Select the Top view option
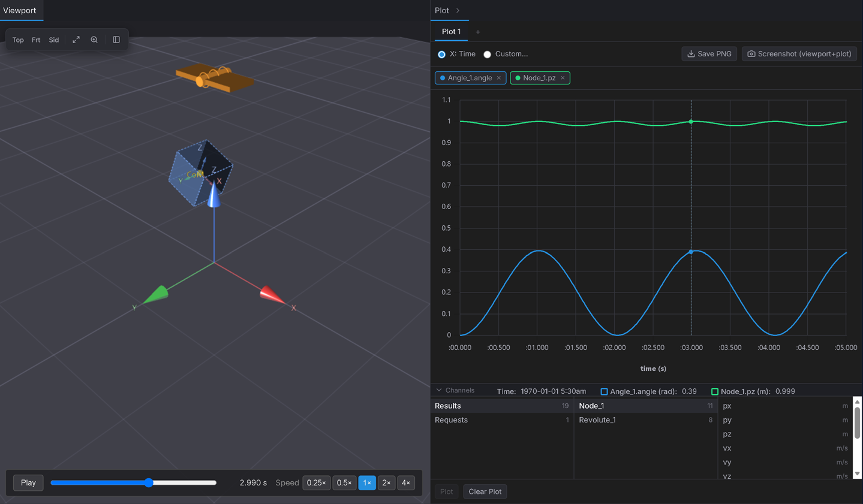 click(x=18, y=40)
